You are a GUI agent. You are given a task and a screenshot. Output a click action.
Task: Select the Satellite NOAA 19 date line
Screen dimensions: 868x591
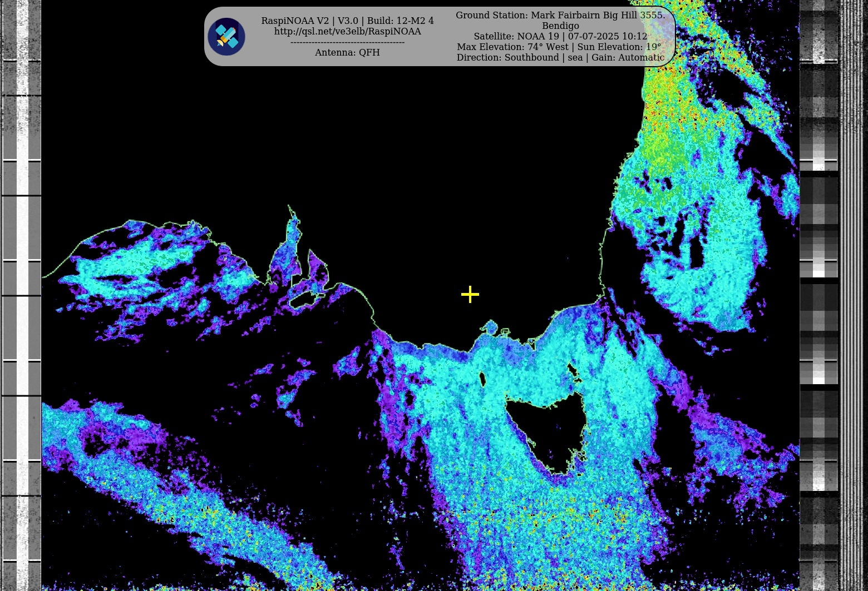(560, 36)
